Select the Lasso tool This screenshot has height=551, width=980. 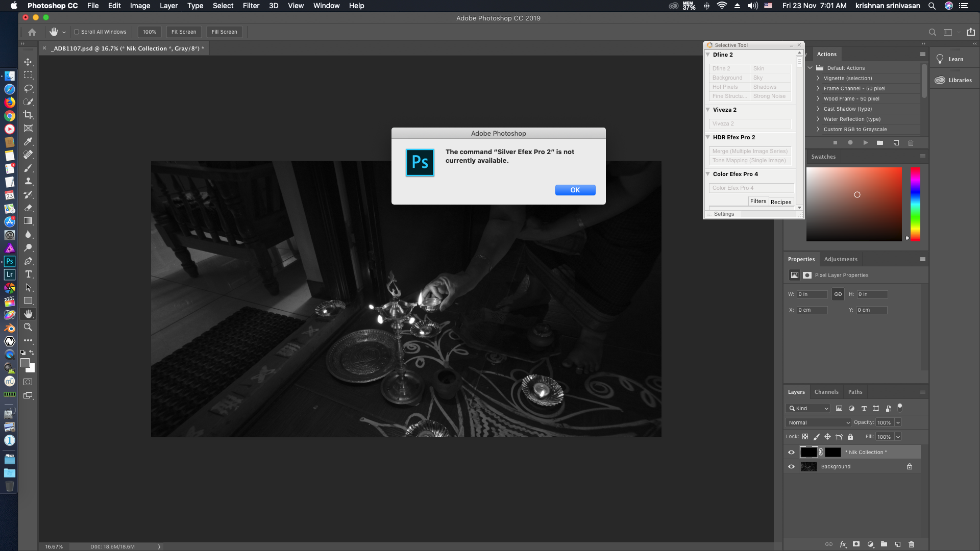tap(28, 88)
